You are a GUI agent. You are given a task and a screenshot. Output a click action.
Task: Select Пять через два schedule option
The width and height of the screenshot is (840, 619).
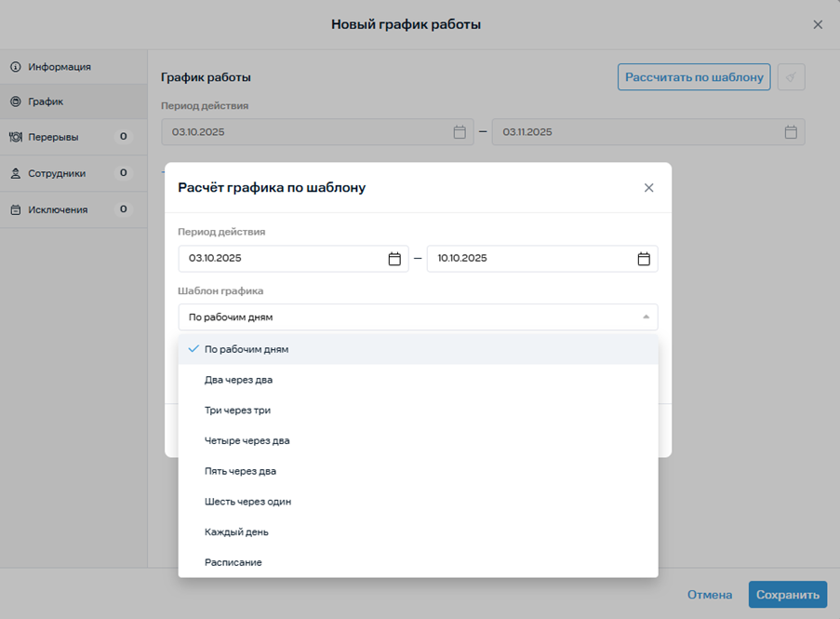tap(240, 471)
